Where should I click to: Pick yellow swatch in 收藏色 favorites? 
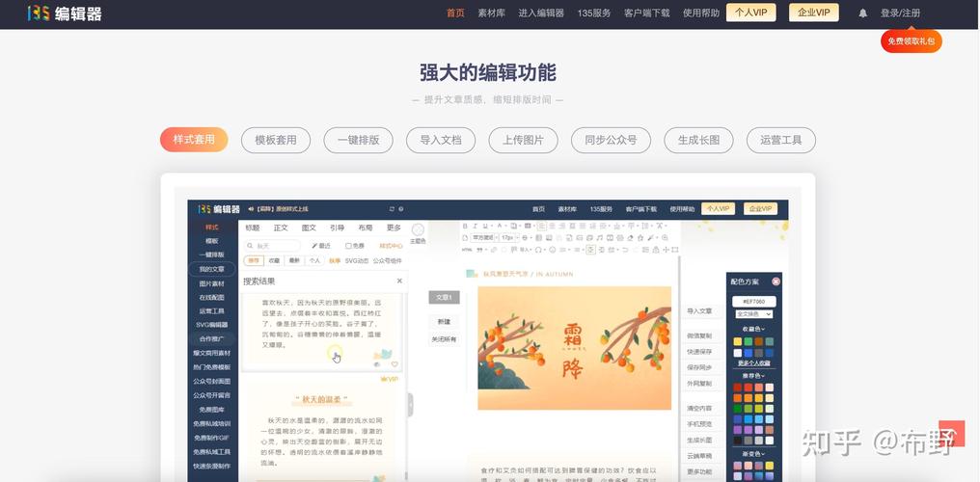tap(738, 341)
